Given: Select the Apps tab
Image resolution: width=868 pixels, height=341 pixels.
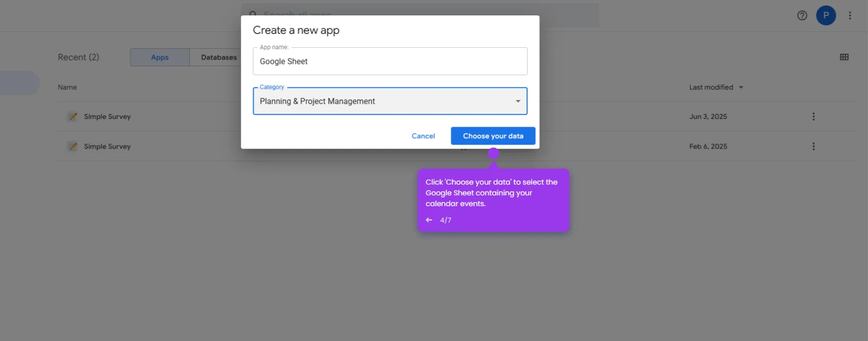Looking at the screenshot, I should (160, 57).
